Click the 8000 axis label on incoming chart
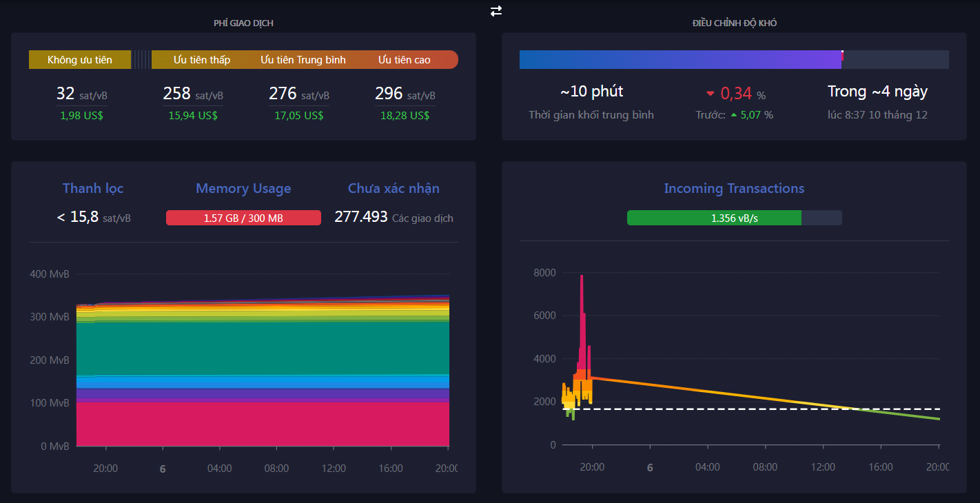The height and width of the screenshot is (503, 980). coord(544,273)
